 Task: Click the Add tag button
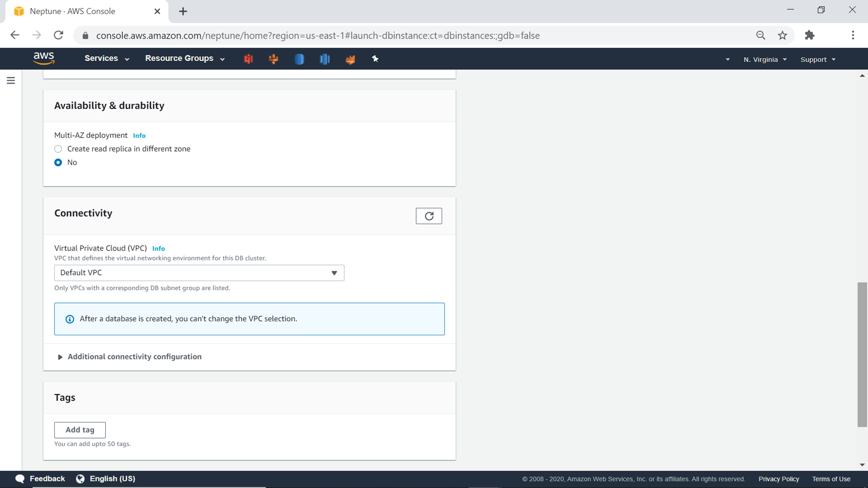tap(80, 430)
